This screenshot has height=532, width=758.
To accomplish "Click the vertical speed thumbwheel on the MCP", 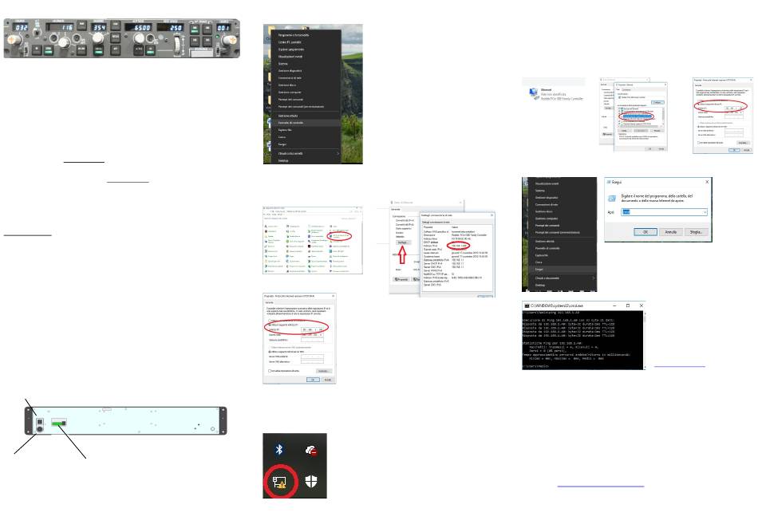I will pyautogui.click(x=177, y=45).
